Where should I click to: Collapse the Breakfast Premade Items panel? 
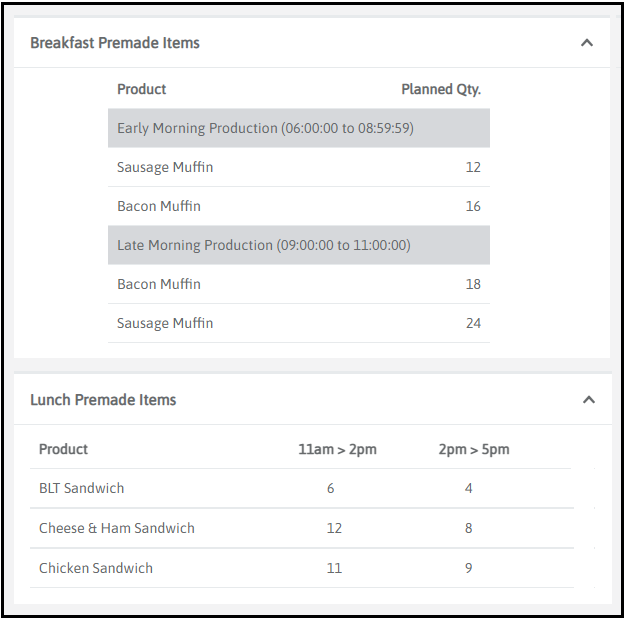point(587,43)
